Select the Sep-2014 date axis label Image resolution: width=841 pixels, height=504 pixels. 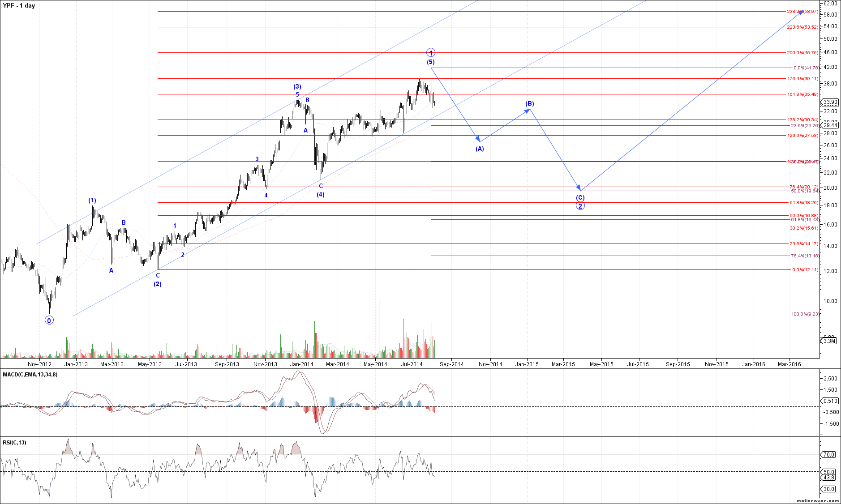(451, 364)
